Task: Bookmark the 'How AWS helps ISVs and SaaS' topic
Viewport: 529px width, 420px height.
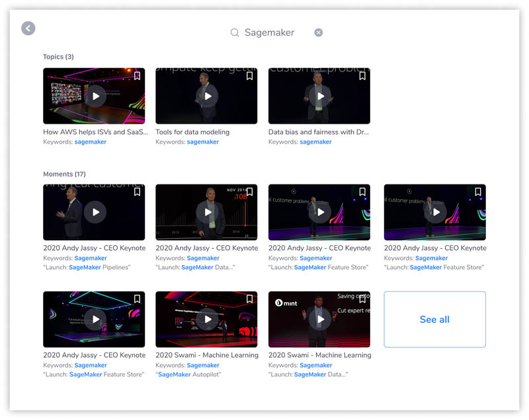Action: point(137,76)
